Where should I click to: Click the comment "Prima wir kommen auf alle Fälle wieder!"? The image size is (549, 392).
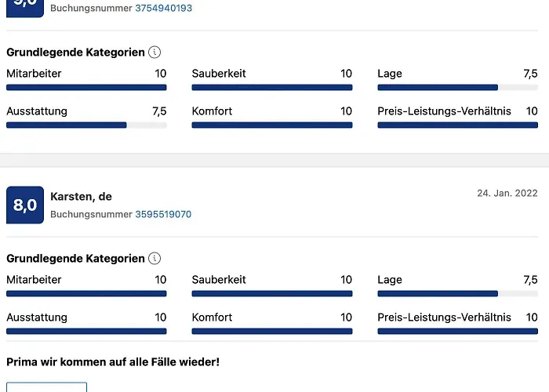[113, 362]
